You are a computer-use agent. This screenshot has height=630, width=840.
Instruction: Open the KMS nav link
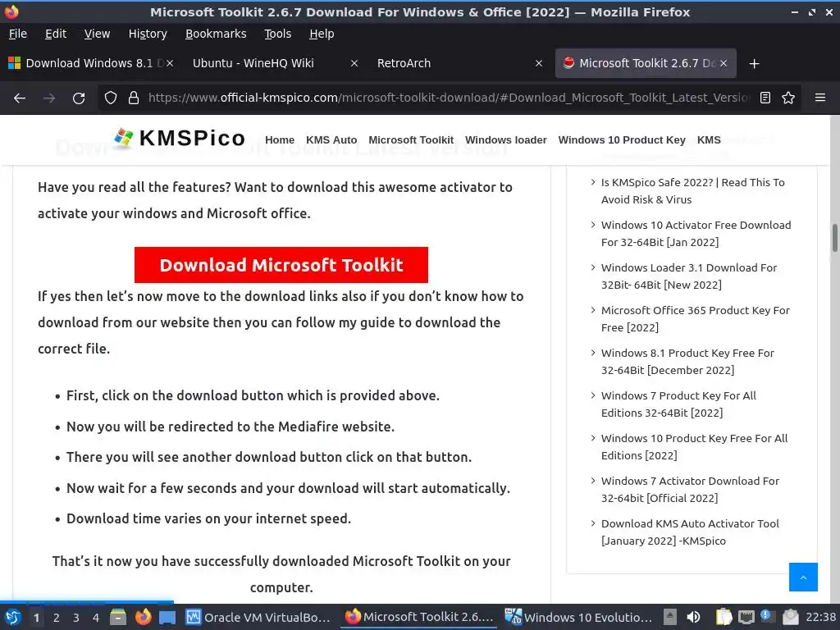tap(709, 139)
